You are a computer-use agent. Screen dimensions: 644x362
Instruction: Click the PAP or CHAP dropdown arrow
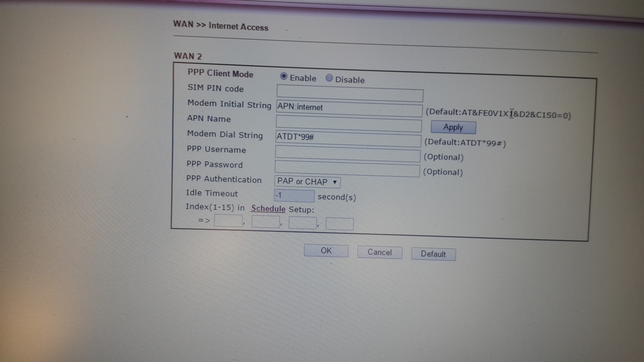click(x=335, y=182)
